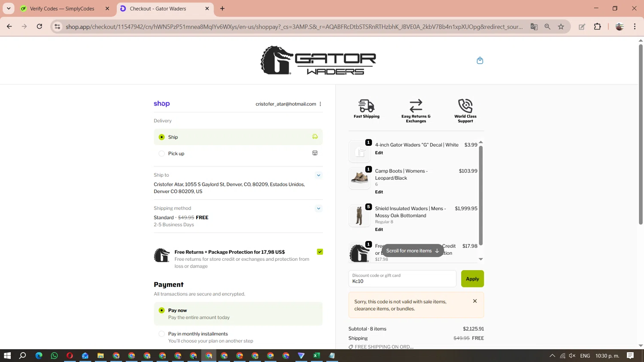
Task: Click the translate page icon
Action: click(x=534, y=27)
